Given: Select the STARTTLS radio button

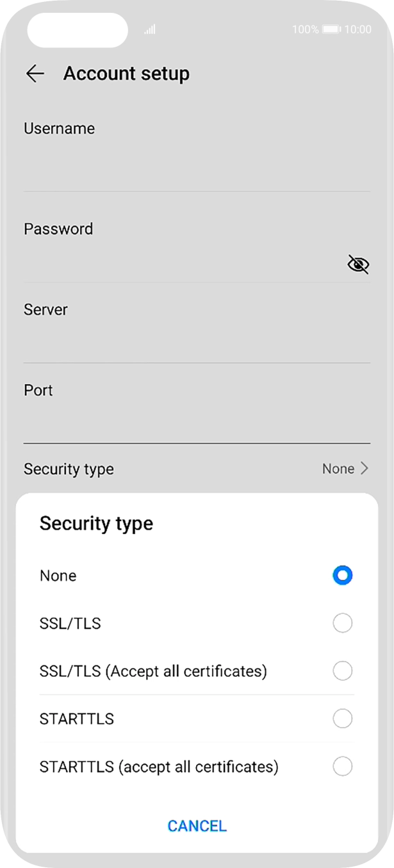Looking at the screenshot, I should pyautogui.click(x=342, y=719).
